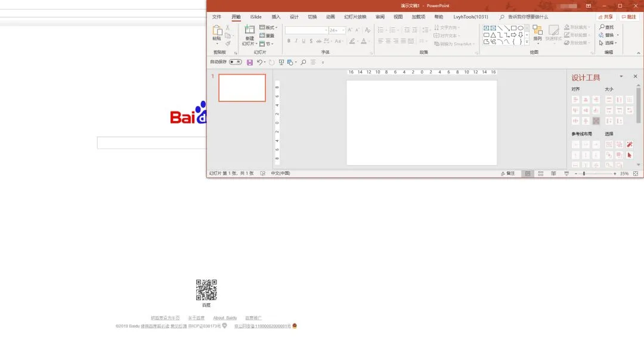
Task: Open the 幻灯片放映 ribbon tab
Action: tap(356, 17)
